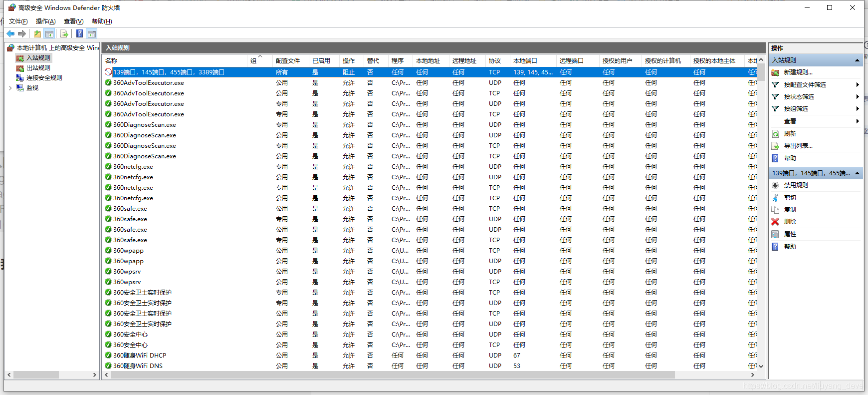The image size is (868, 395).
Task: Click the red 删除 X icon
Action: (x=775, y=222)
